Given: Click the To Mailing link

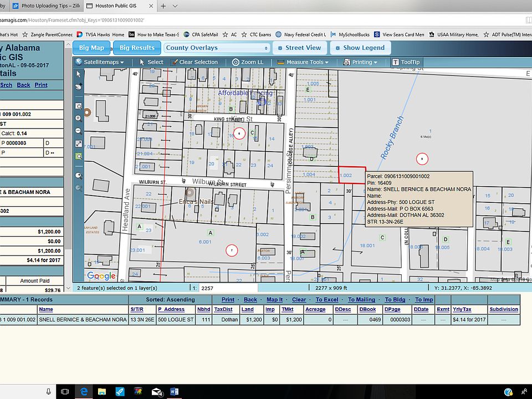Looking at the screenshot, I should click(361, 300).
